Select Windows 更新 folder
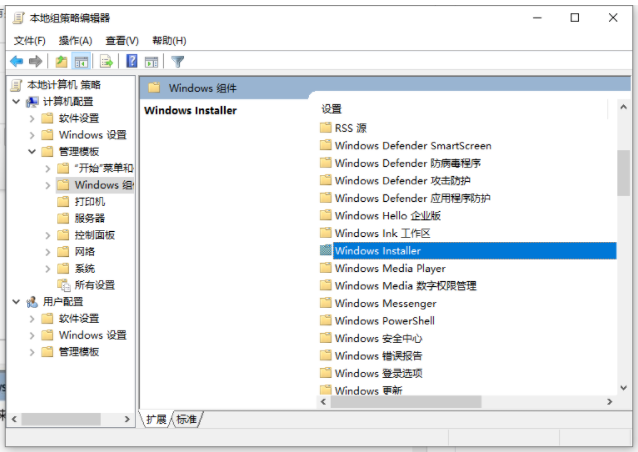 pyautogui.click(x=368, y=390)
